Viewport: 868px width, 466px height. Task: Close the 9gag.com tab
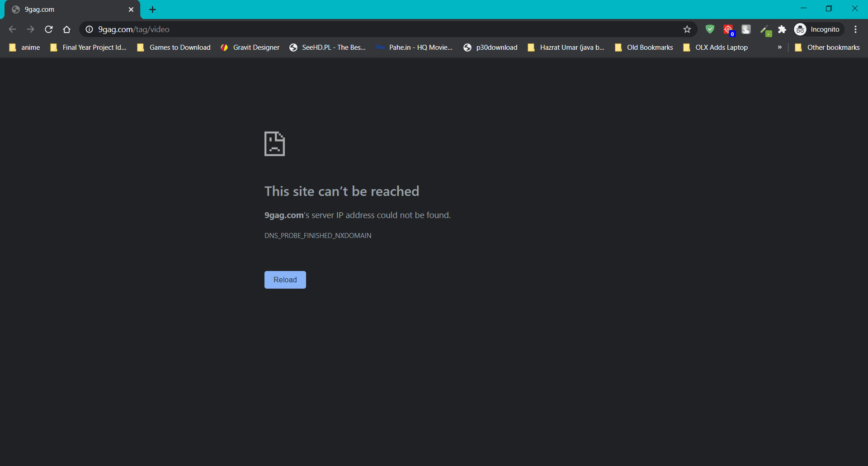[131, 10]
